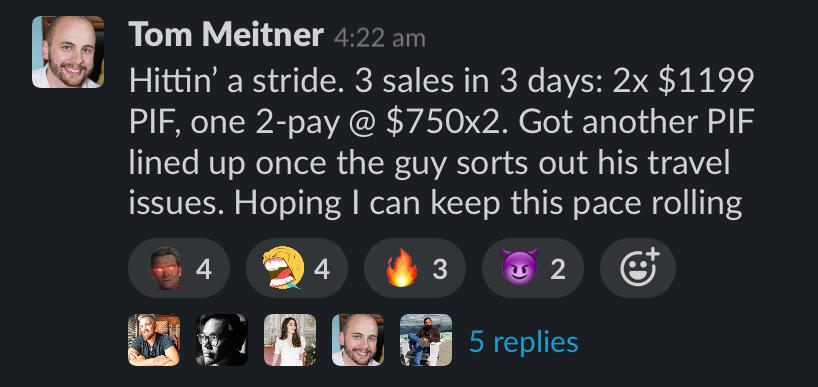Click the first replier avatar with crossed arms
The width and height of the screenshot is (818, 387).
click(154, 340)
